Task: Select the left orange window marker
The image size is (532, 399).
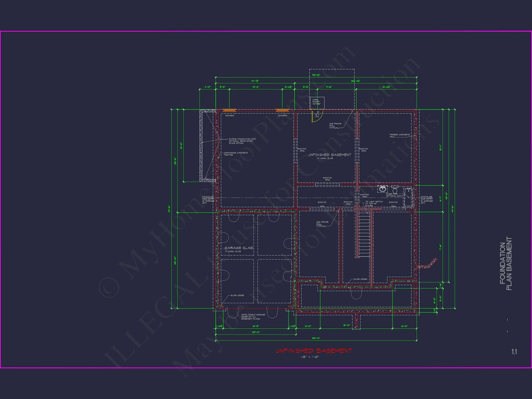Action: (x=229, y=110)
